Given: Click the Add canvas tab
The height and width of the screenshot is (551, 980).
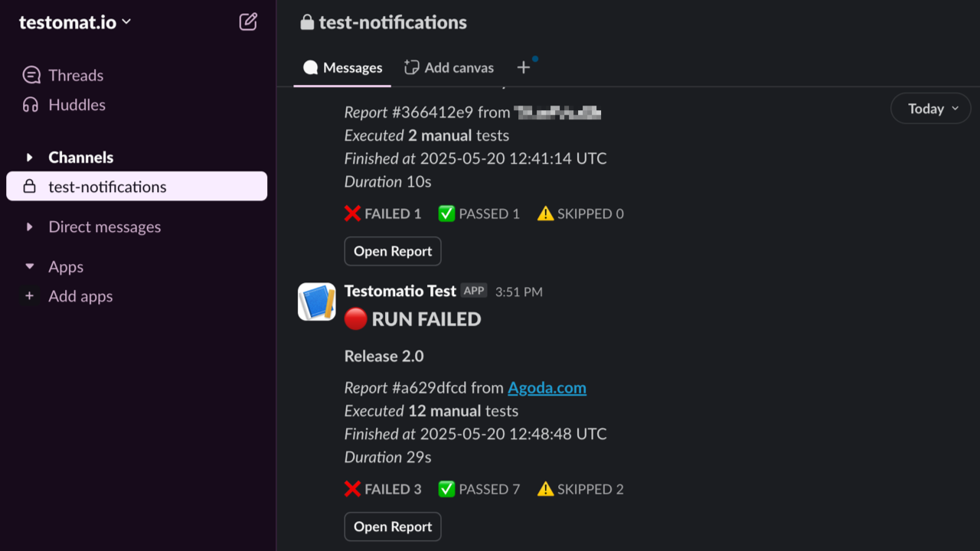Looking at the screenshot, I should pyautogui.click(x=448, y=67).
